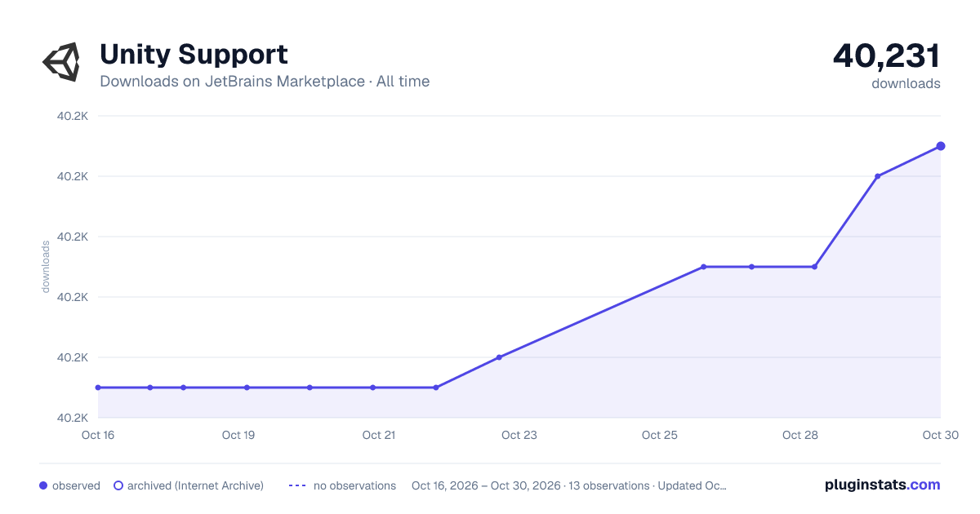Click the Unity logo icon
The width and height of the screenshot is (980, 514).
coord(61,62)
